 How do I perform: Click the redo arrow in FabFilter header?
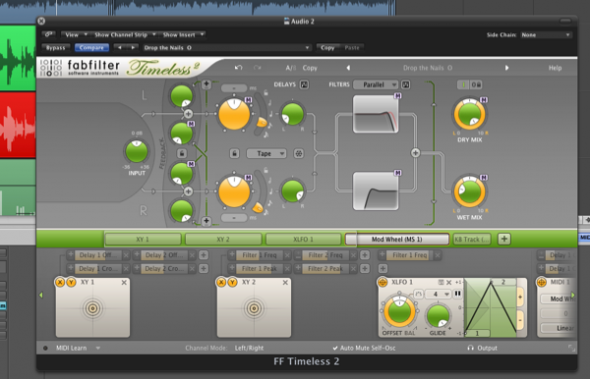point(257,68)
